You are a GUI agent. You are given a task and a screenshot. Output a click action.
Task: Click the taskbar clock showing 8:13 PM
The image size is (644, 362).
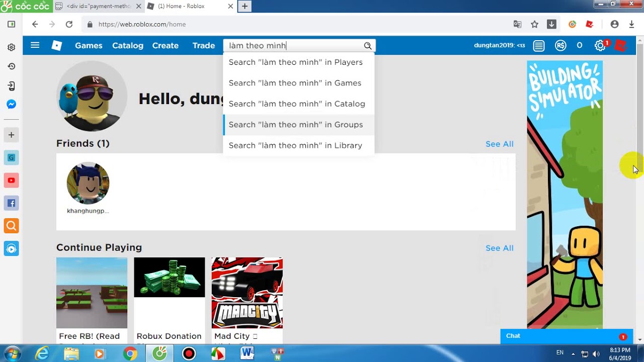pyautogui.click(x=620, y=353)
